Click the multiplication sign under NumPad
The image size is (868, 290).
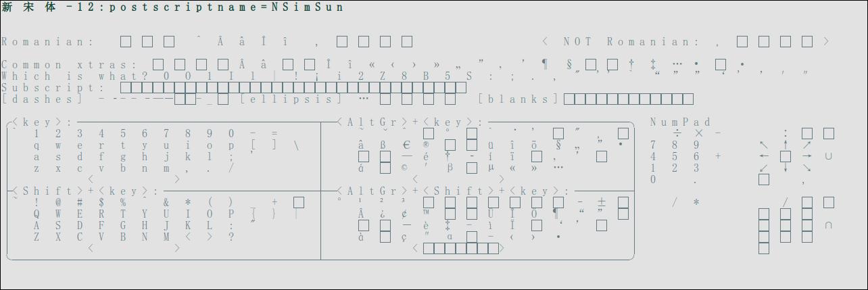pos(698,133)
